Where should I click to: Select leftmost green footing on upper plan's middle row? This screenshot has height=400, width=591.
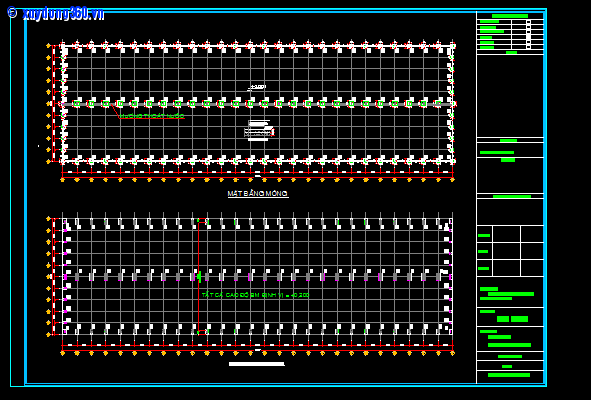point(77,103)
